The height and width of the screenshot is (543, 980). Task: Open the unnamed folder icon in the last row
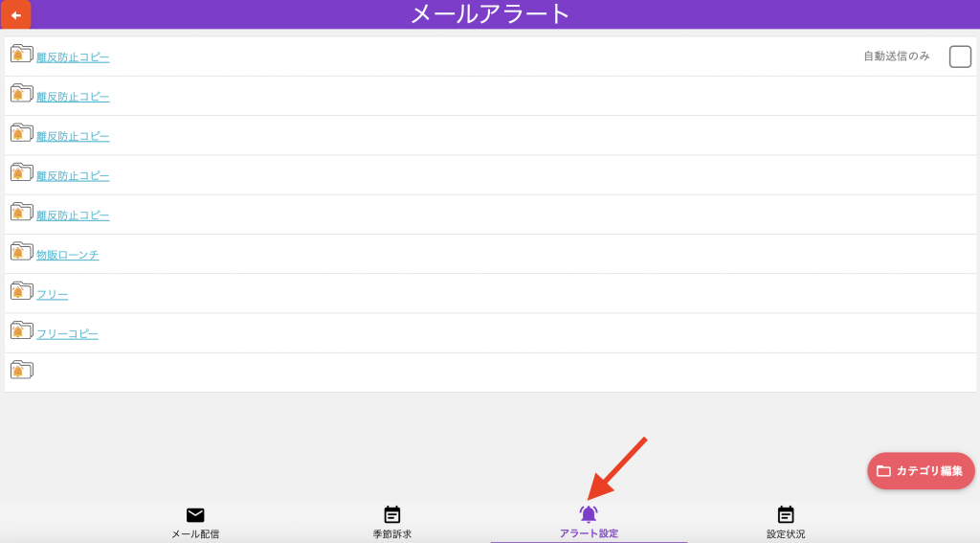click(x=21, y=371)
